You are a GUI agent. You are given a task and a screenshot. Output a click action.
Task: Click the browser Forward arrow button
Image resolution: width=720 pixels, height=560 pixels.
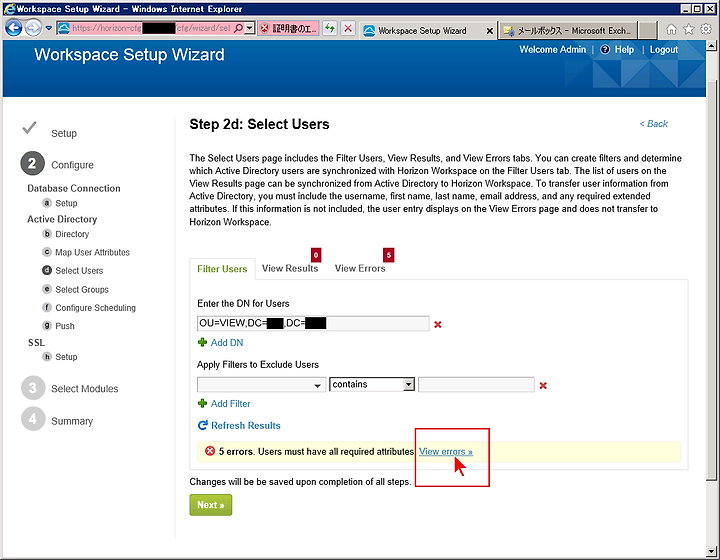pyautogui.click(x=33, y=28)
